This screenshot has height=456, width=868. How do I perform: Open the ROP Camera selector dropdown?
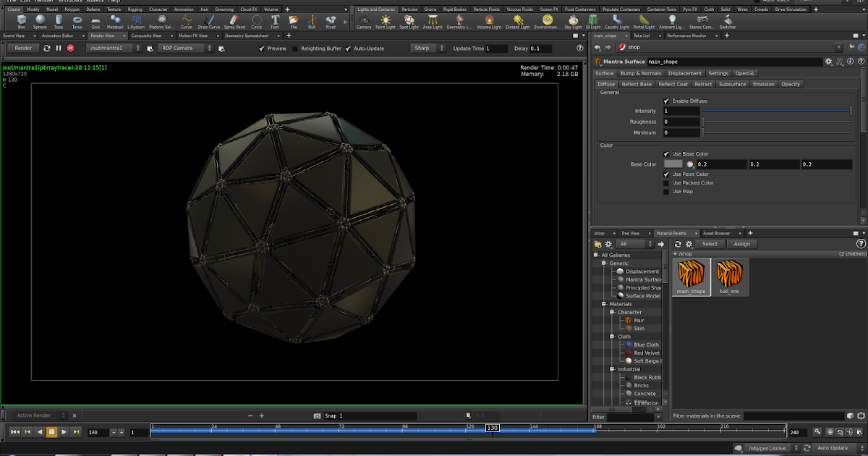click(x=210, y=48)
